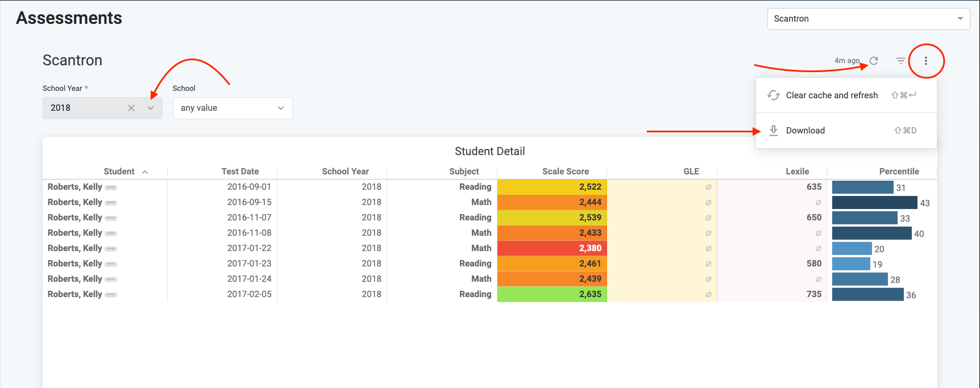This screenshot has height=388, width=980.
Task: Click 'Roberts, Kelly' in the 2016-11-08 row
Action: pos(75,233)
